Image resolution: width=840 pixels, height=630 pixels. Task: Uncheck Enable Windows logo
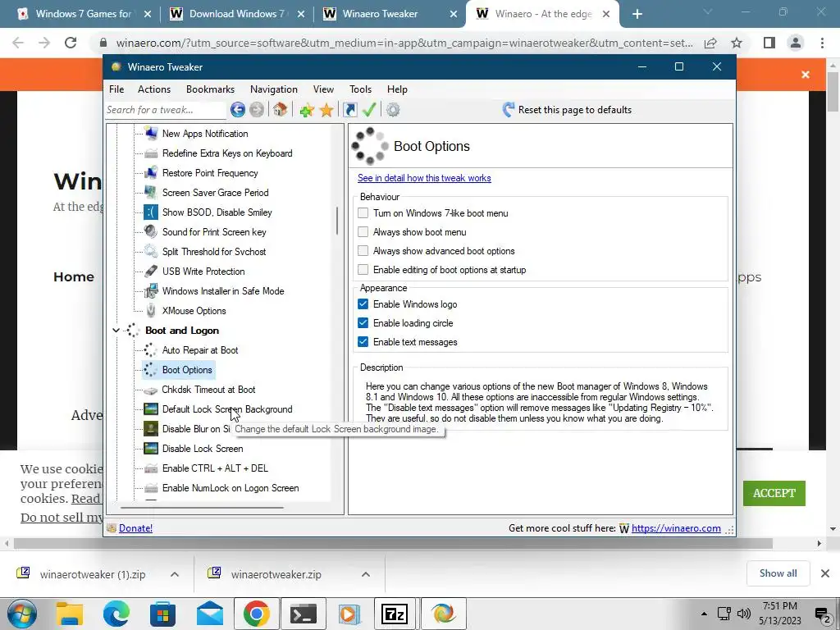[x=363, y=304]
